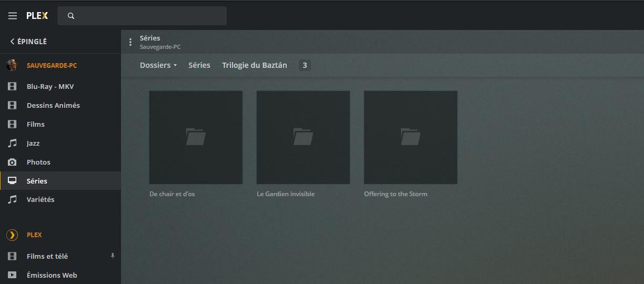This screenshot has height=284, width=644.
Task: Click the film icon beside Blu-Ray - MKV
Action: pyautogui.click(x=12, y=86)
